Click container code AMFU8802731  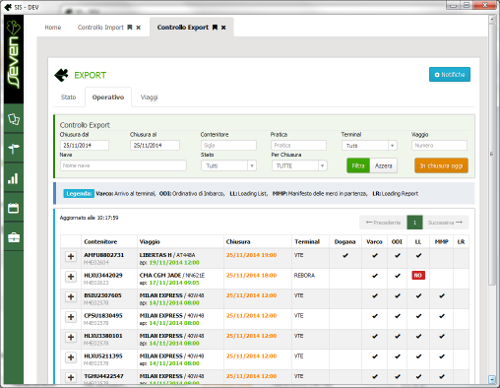[x=104, y=255]
